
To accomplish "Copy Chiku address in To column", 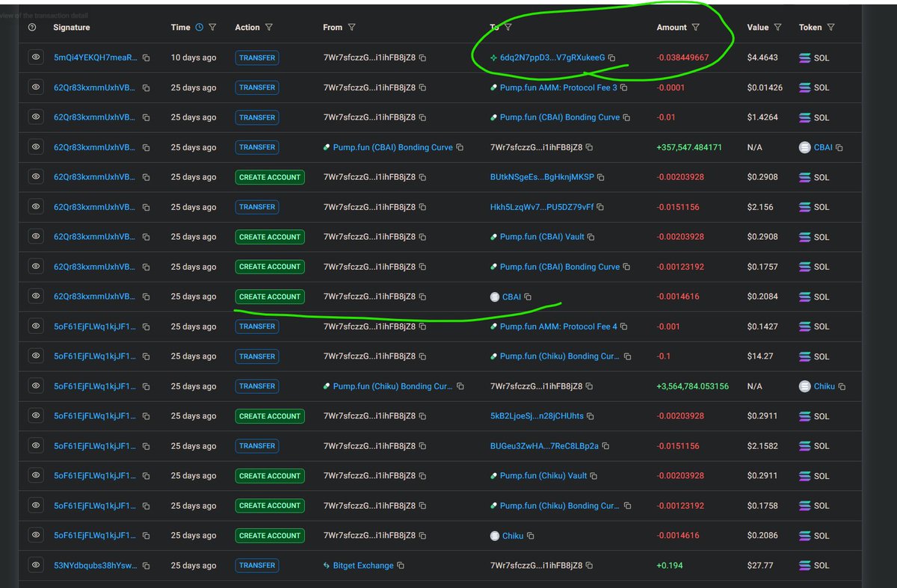I will [531, 536].
